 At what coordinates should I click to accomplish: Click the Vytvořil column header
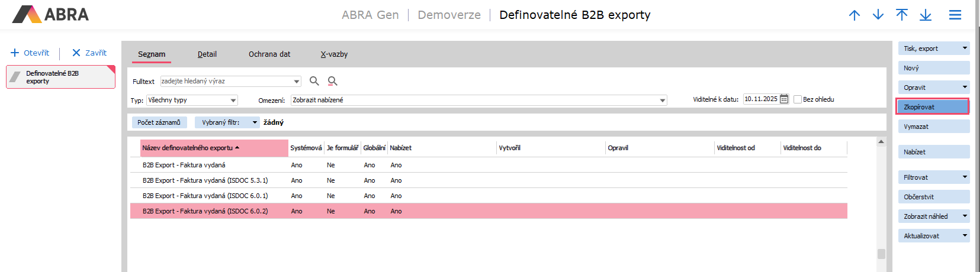click(551, 148)
